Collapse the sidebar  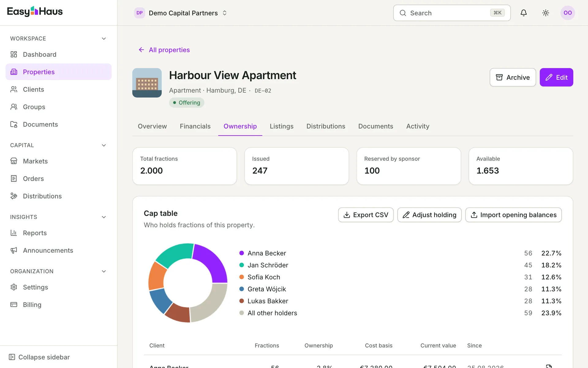pyautogui.click(x=39, y=357)
